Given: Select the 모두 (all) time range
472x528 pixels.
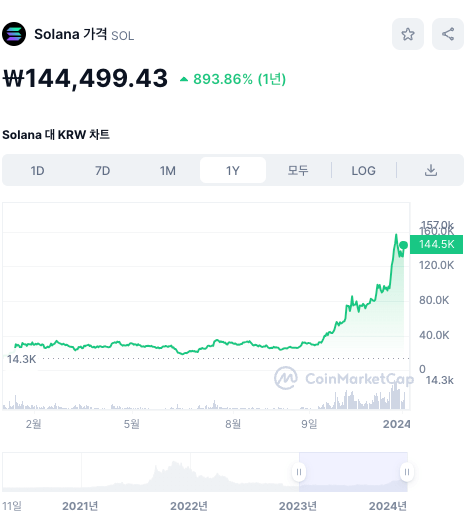Looking at the screenshot, I should 298,171.
